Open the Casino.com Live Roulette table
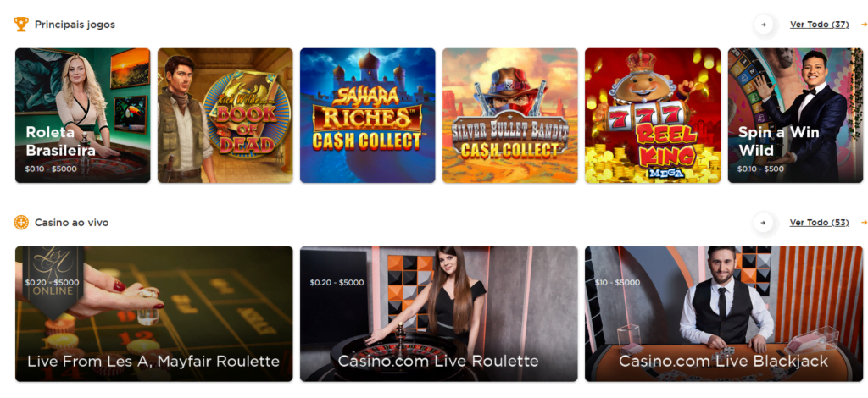Image resolution: width=868 pixels, height=398 pixels. coord(439,313)
